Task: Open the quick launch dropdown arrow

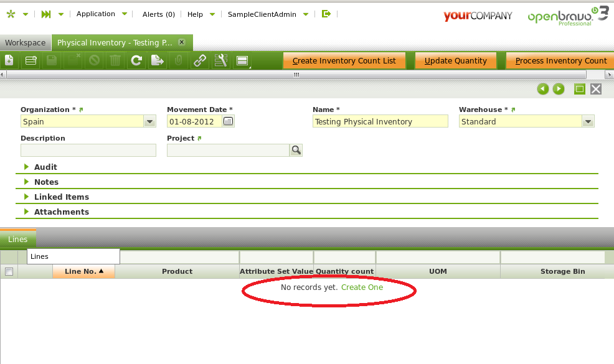Action: coord(60,14)
